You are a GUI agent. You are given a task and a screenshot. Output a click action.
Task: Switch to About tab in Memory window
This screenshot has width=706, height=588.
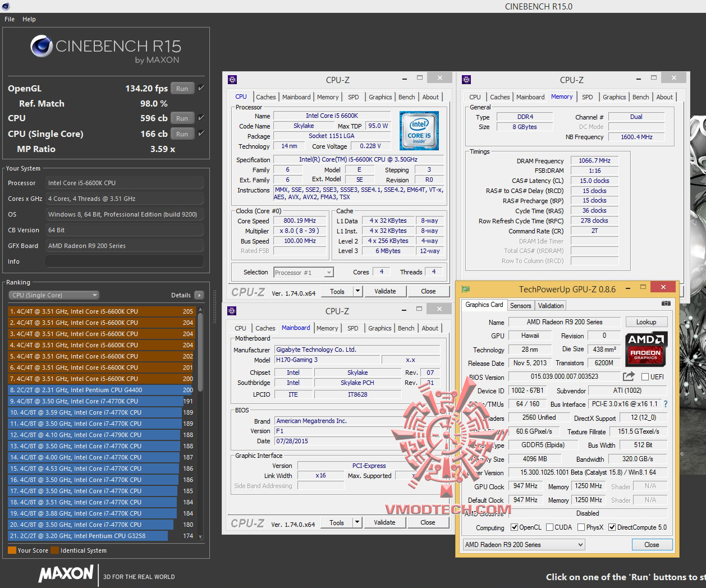click(664, 97)
